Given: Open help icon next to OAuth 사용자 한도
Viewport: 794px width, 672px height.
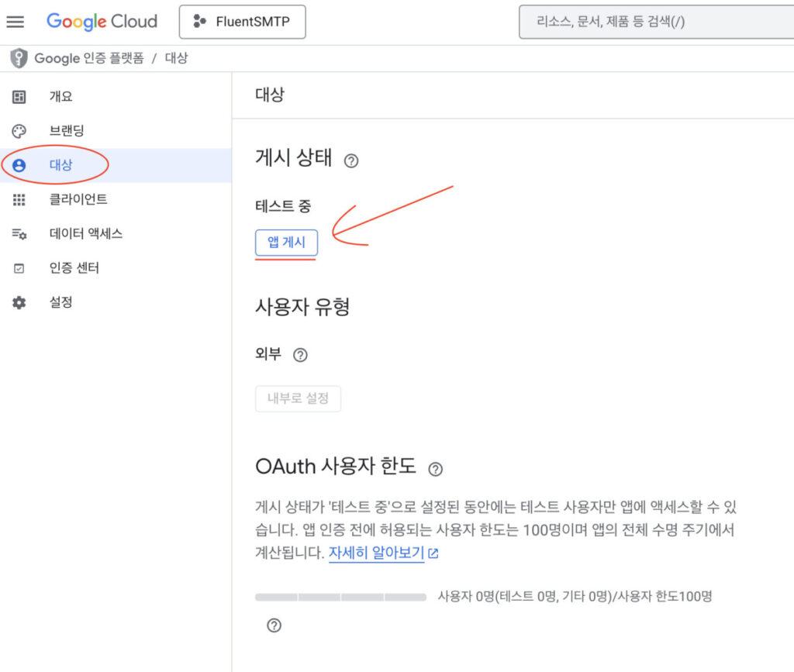Looking at the screenshot, I should [x=436, y=470].
